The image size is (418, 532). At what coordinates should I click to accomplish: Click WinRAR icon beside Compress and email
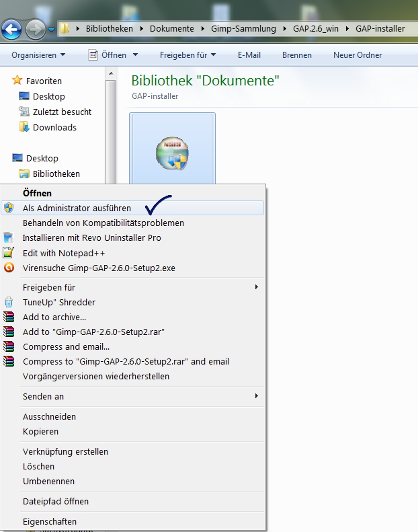pos(9,346)
